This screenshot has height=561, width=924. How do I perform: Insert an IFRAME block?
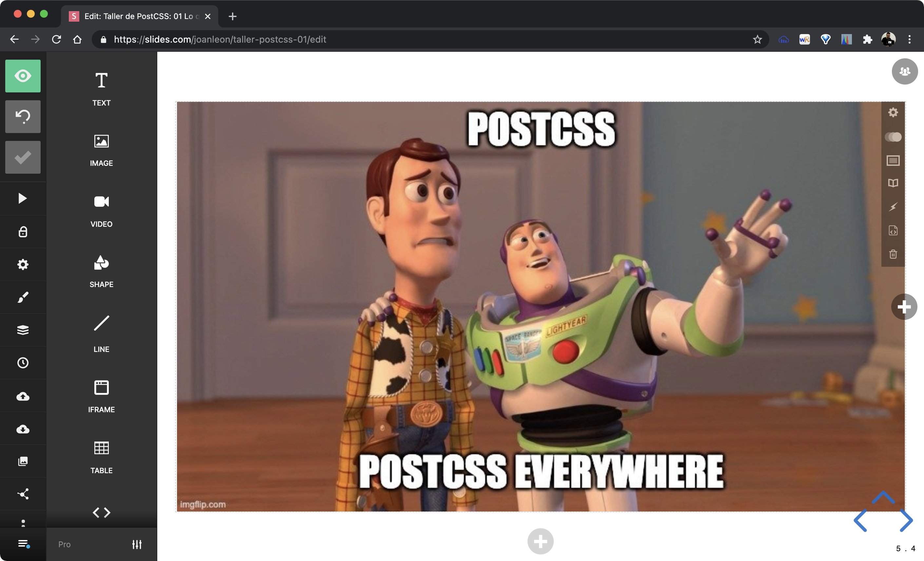(x=101, y=397)
